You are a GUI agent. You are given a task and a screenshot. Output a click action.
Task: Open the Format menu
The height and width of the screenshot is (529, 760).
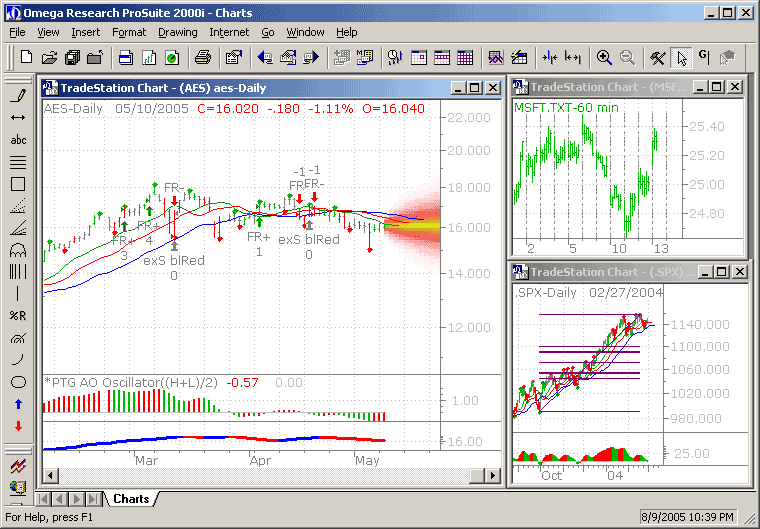(129, 32)
